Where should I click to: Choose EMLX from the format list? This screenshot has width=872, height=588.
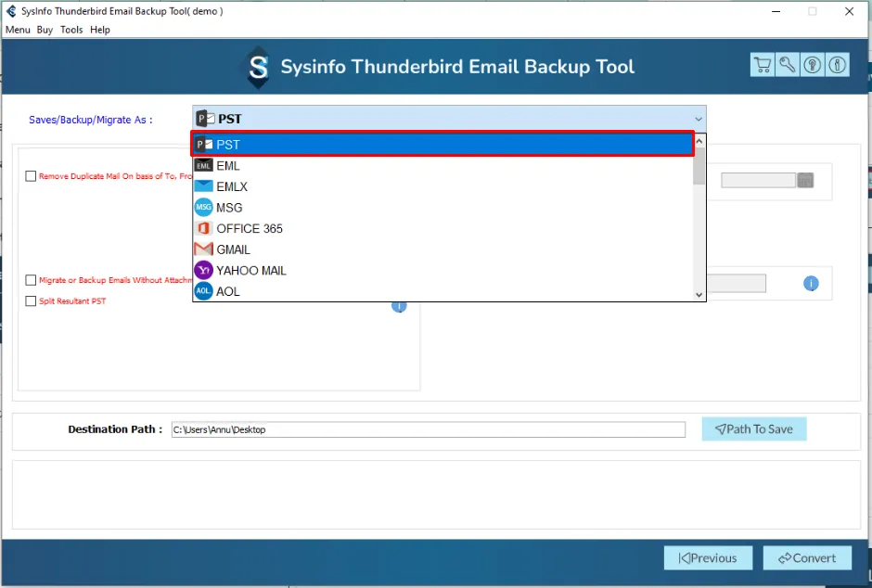pos(442,186)
